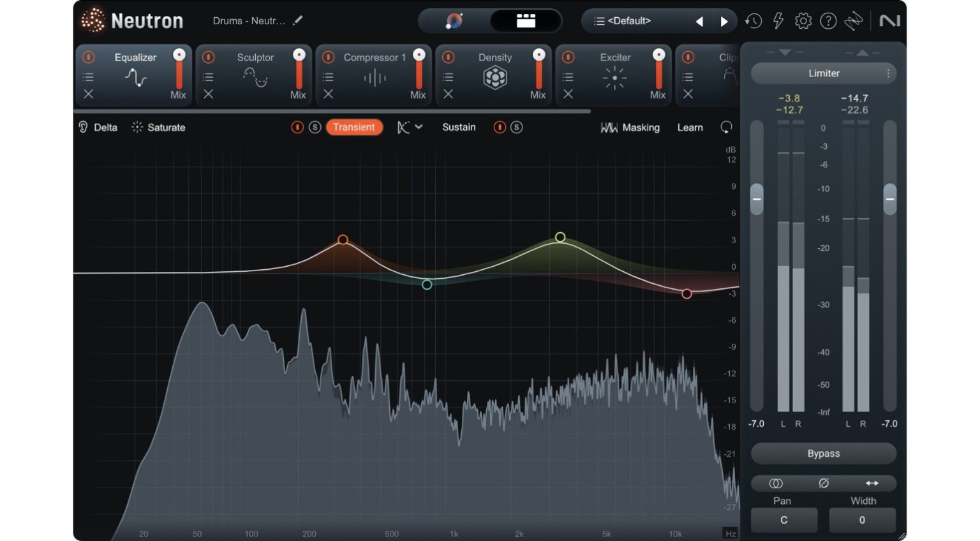The height and width of the screenshot is (541, 980).
Task: Activate the Learn function
Action: [x=690, y=127]
